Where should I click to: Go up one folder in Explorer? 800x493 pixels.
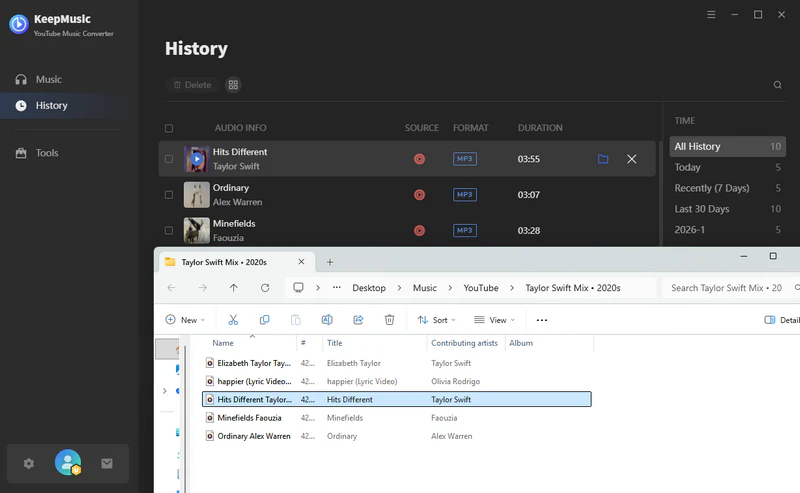234,288
